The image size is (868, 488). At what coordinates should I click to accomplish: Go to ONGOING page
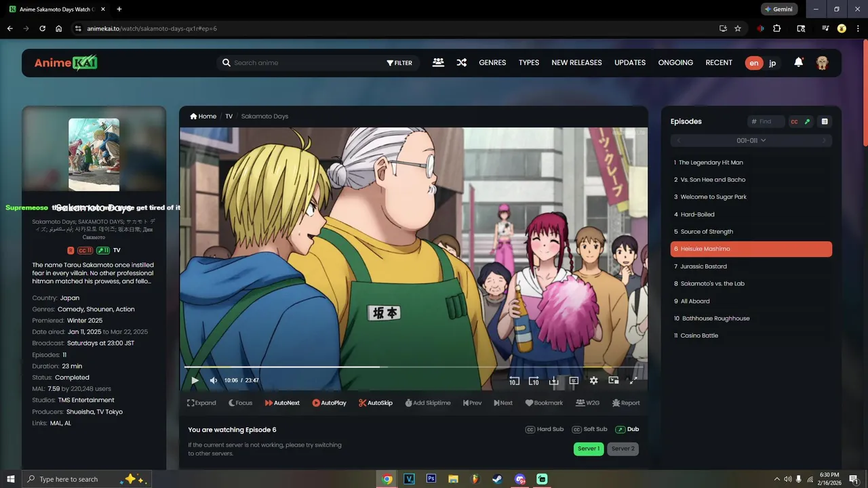675,62
